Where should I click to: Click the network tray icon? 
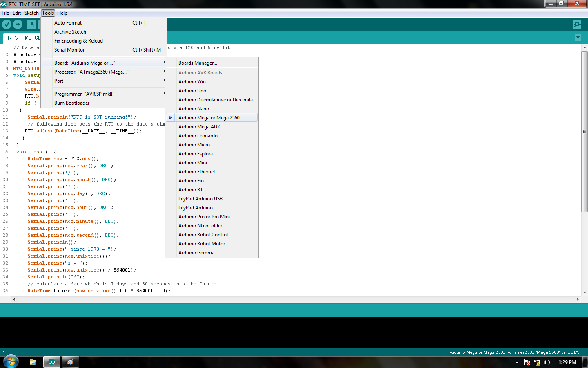(537, 362)
